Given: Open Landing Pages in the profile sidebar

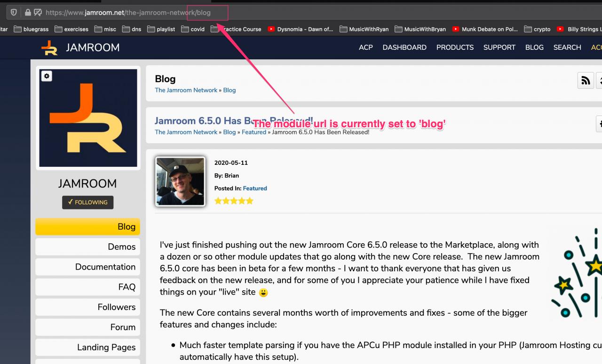Looking at the screenshot, I should [x=87, y=348].
